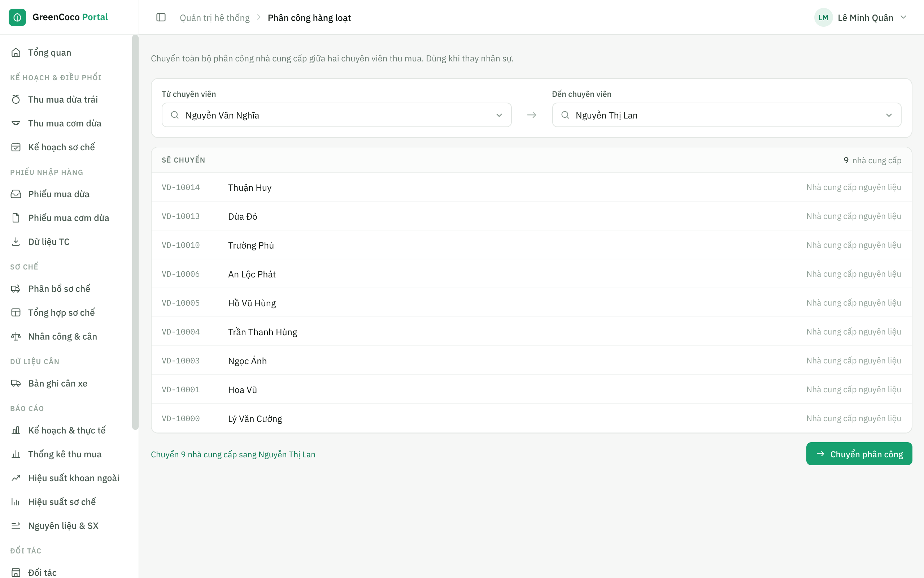The width and height of the screenshot is (924, 578).
Task: Click the Phiếu mua cơm dừa file icon
Action: point(16,218)
